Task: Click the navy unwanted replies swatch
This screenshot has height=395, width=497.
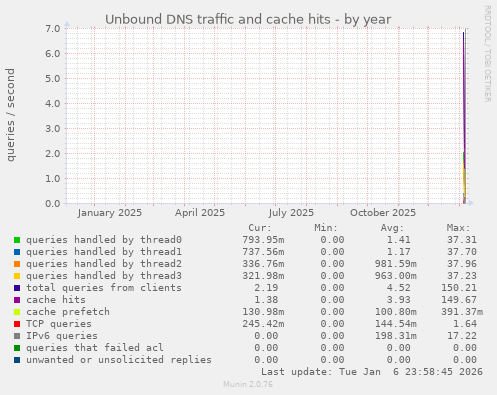Action: tap(17, 360)
